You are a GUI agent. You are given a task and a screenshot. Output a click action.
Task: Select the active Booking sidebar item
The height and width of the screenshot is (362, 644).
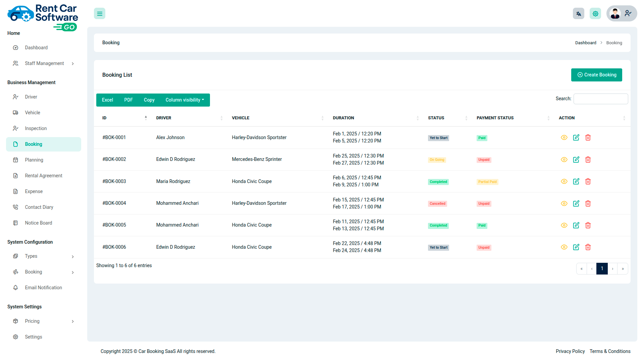(44, 144)
